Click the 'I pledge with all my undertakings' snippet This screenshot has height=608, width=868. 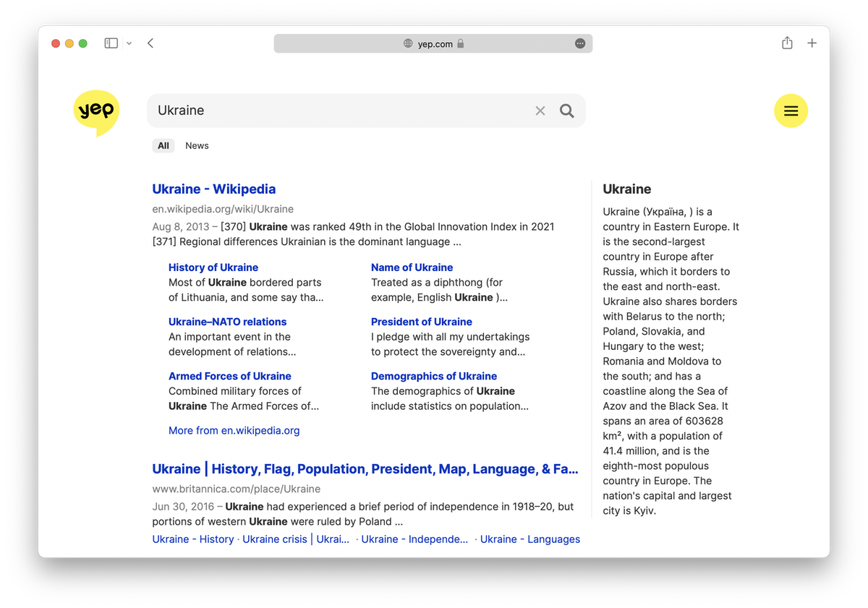click(451, 337)
